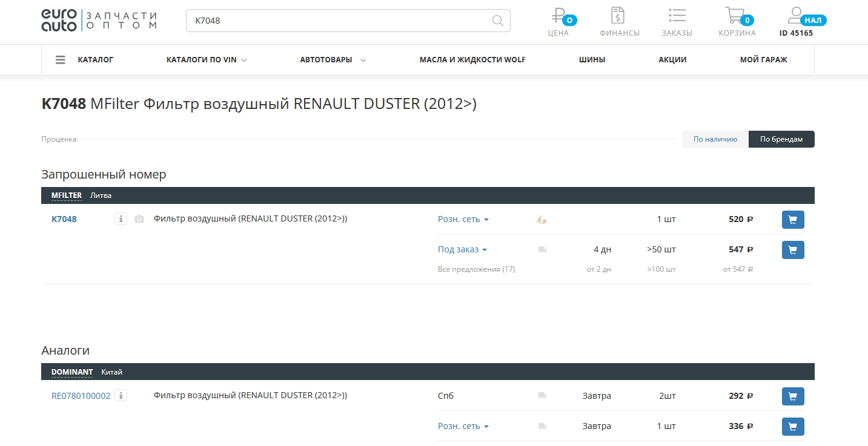The image size is (868, 446).
Task: Open the user profile icon ID 45165
Action: (x=795, y=15)
